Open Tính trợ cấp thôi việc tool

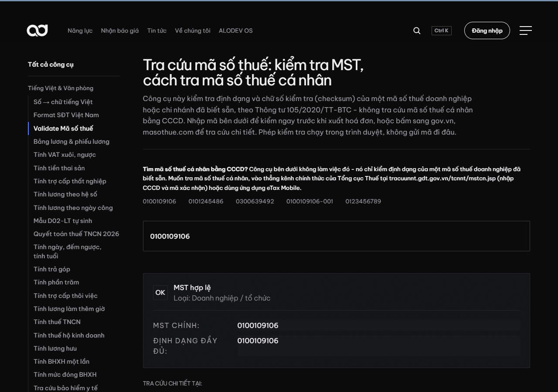65,296
